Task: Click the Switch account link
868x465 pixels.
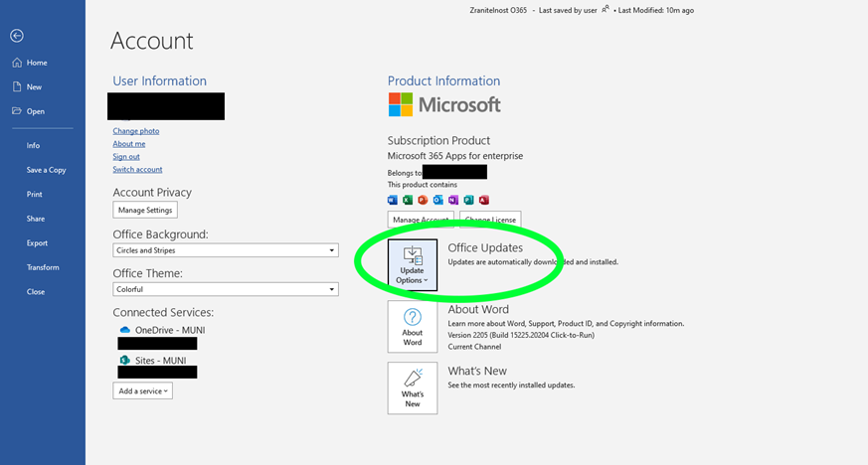Action: pyautogui.click(x=137, y=169)
